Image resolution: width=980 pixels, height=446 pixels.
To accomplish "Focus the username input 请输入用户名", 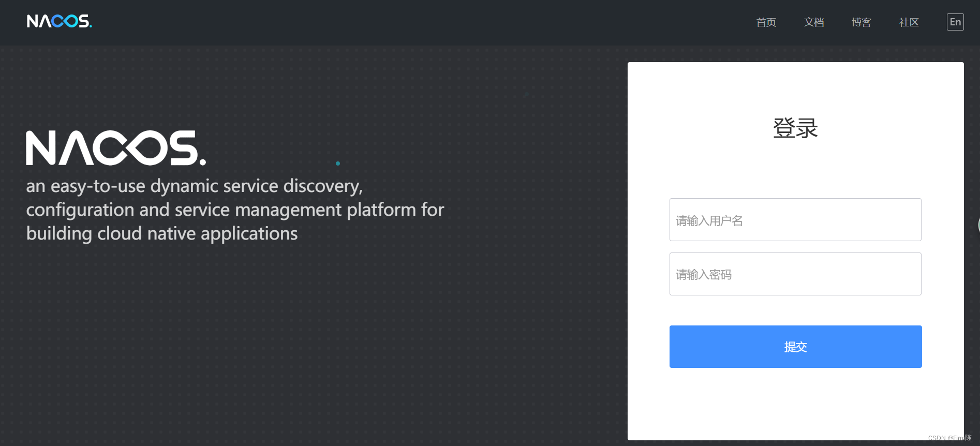I will (x=795, y=220).
